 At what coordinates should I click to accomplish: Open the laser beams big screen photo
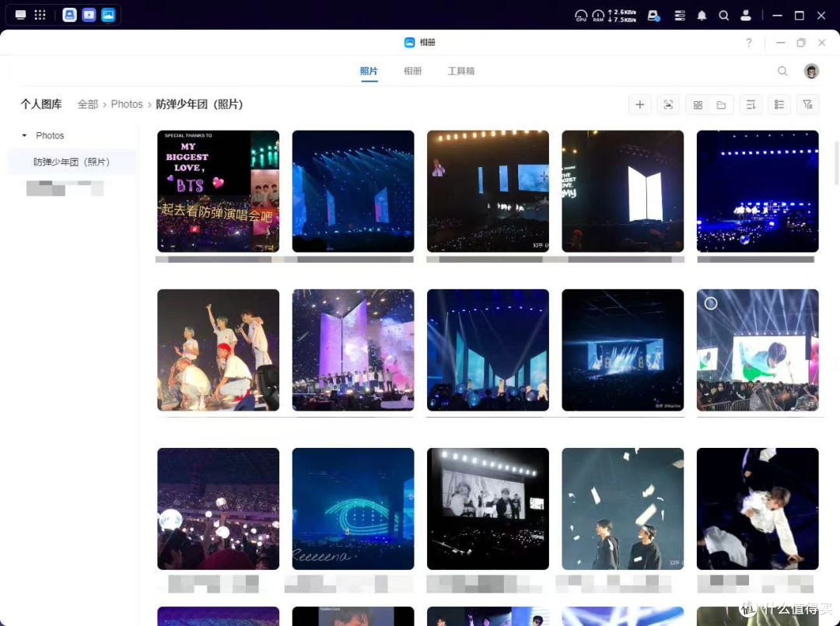click(x=758, y=350)
